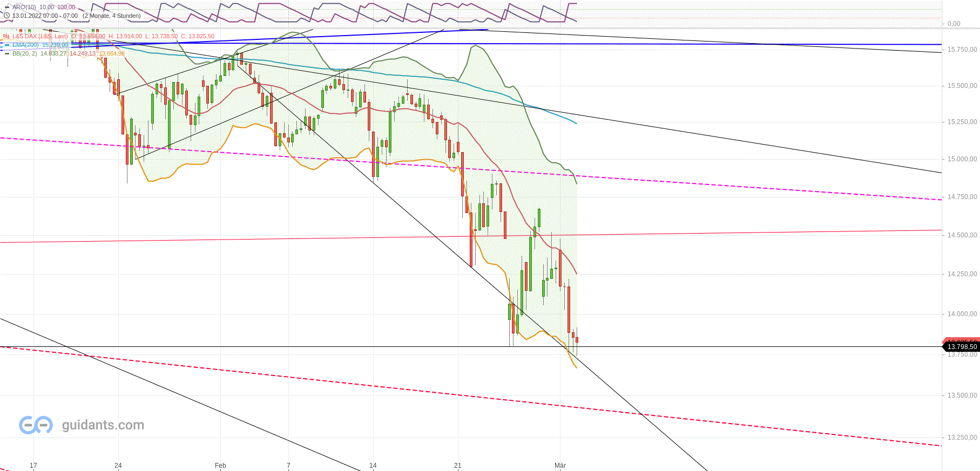
Task: Click the open price value O: 13.854,00
Action: (x=89, y=36)
